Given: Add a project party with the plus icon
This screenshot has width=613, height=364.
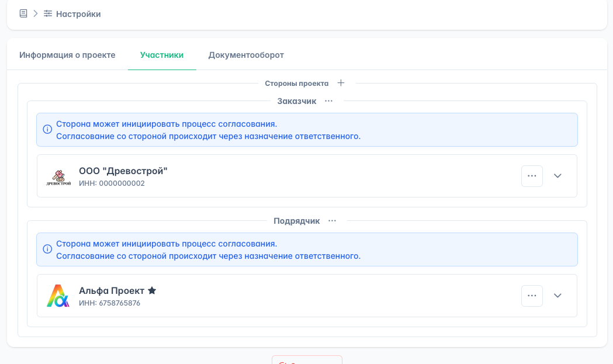Looking at the screenshot, I should (x=341, y=83).
